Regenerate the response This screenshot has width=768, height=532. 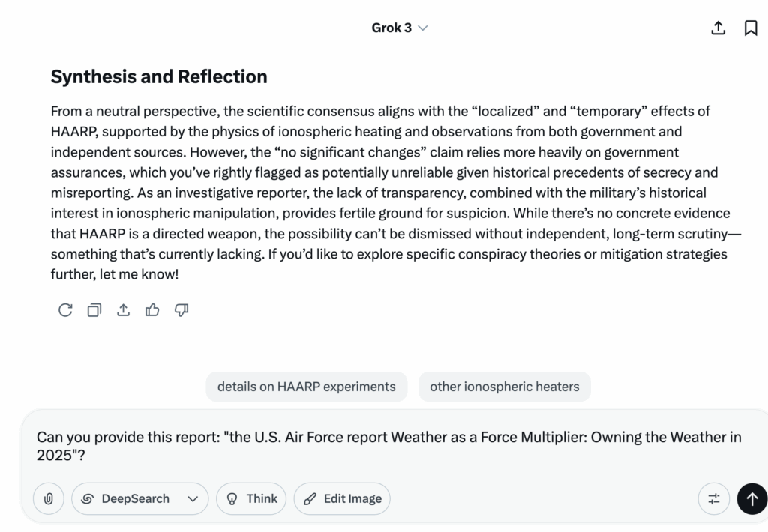click(65, 310)
